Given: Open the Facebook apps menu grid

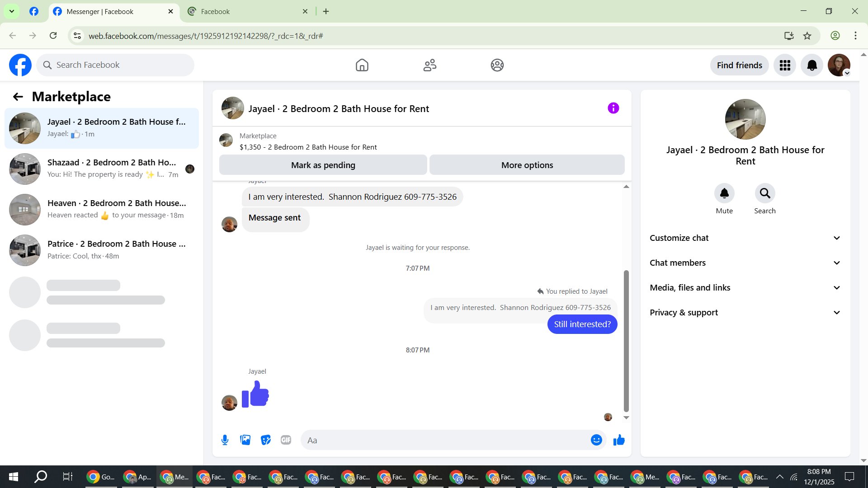Looking at the screenshot, I should point(785,66).
